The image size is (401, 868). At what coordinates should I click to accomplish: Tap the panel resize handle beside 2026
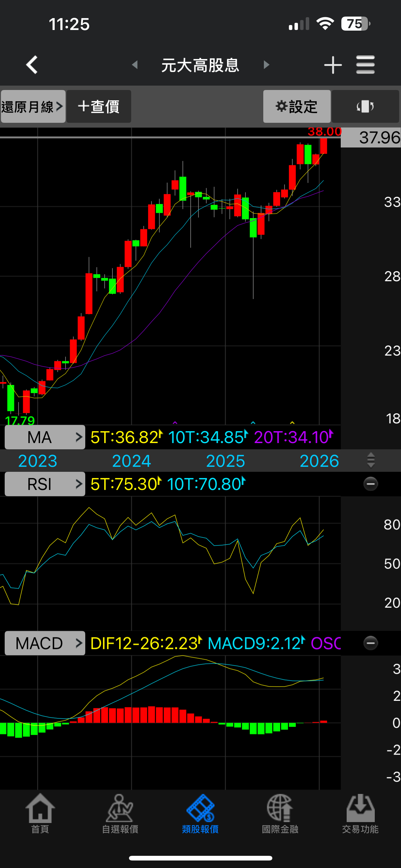pos(371,460)
